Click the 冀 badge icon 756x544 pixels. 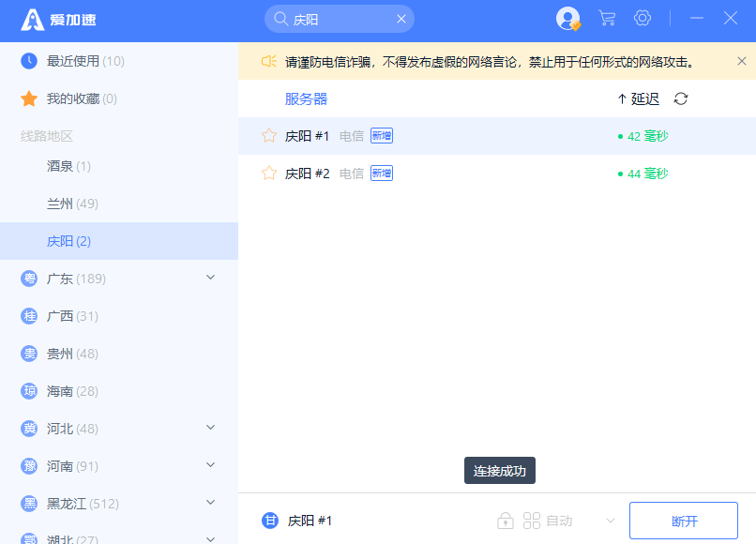coord(29,429)
